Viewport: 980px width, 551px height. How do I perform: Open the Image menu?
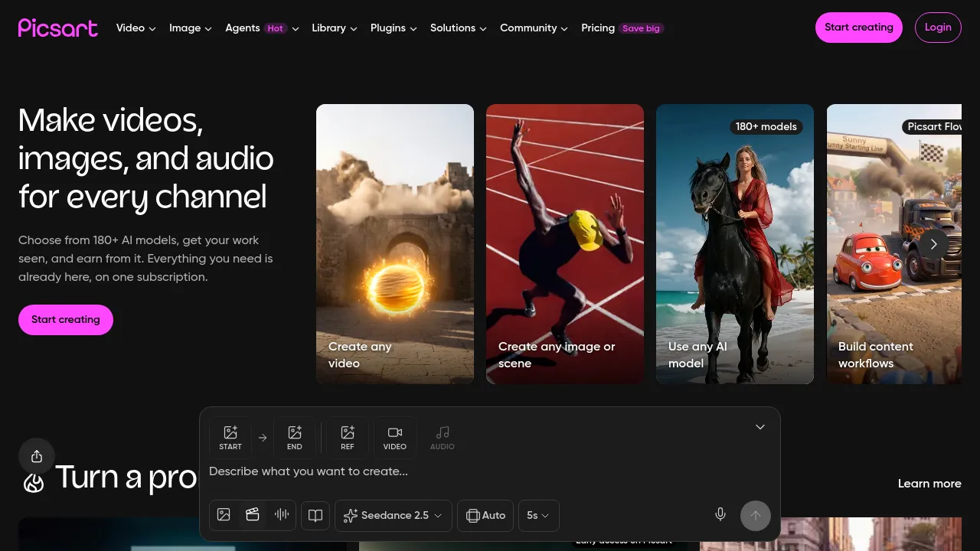point(191,28)
